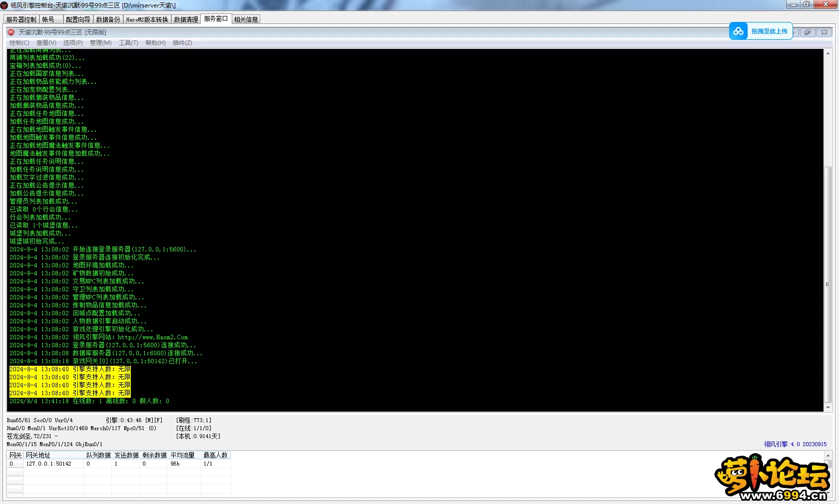Click log scrollbar down arrow
Image resolution: width=839 pixels, height=504 pixels.
point(828,408)
